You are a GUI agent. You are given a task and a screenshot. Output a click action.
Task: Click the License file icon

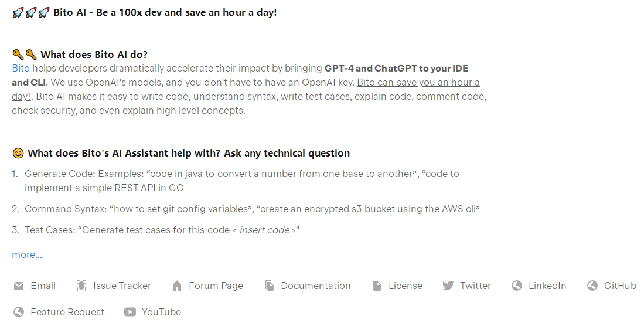coord(377,286)
